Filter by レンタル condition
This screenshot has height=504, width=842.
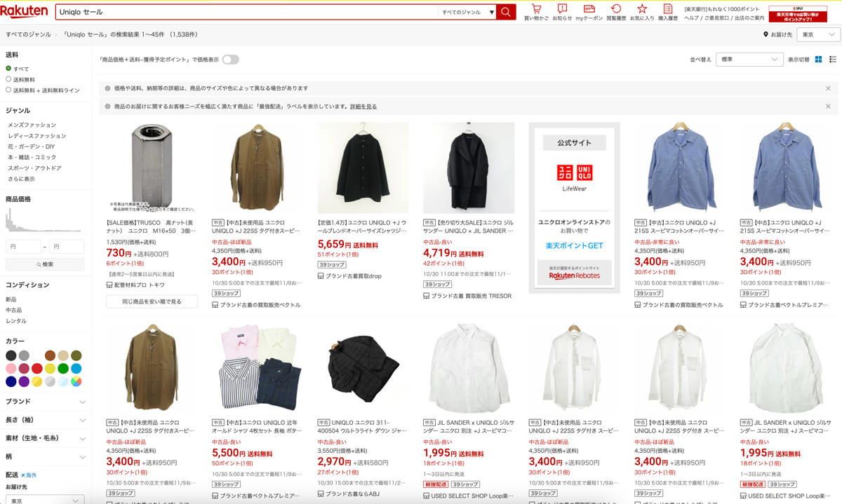[16, 320]
